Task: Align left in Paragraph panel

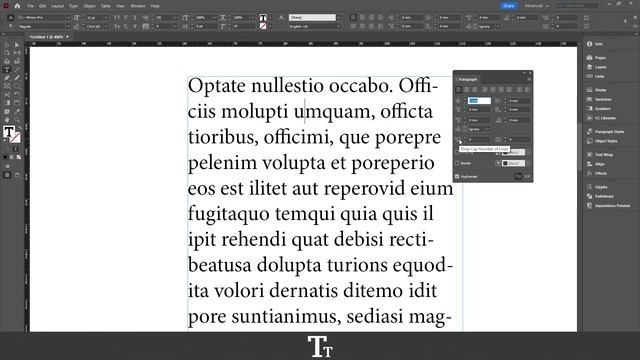Action: (x=458, y=90)
